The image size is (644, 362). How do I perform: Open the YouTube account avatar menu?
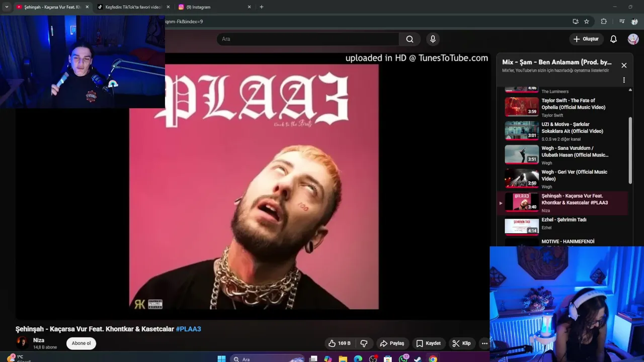pos(633,39)
